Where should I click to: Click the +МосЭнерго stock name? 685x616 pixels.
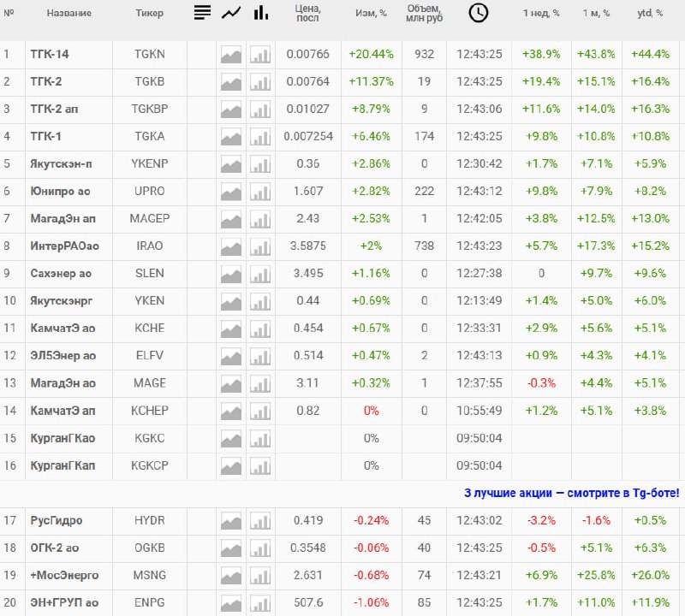point(64,576)
